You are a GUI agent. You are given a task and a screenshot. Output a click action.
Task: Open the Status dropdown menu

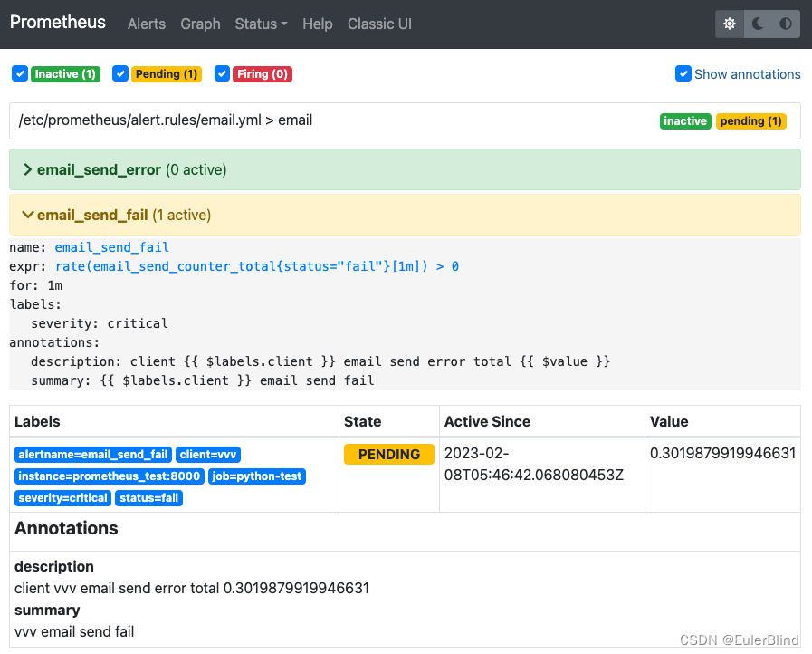coord(261,24)
